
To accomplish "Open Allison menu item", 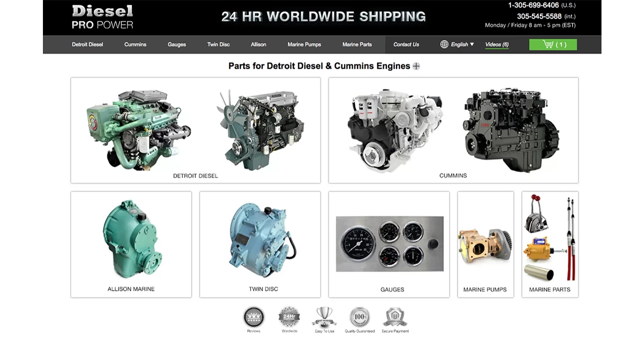I will coord(259,45).
